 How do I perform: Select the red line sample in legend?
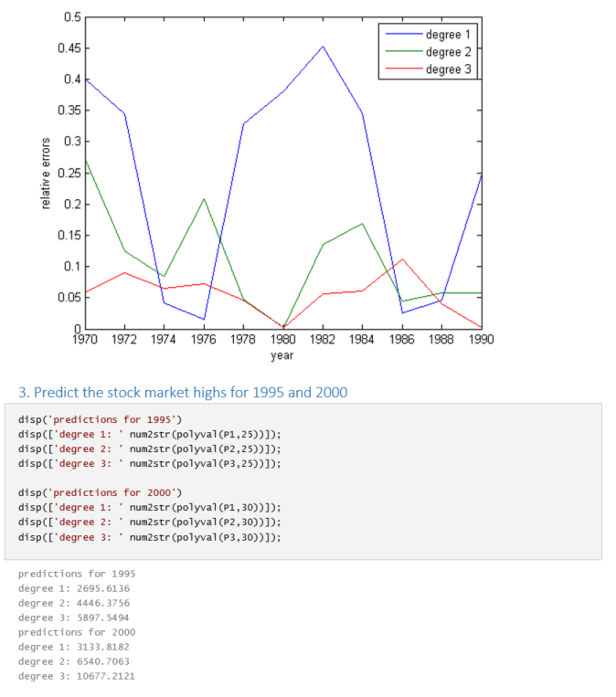click(402, 69)
